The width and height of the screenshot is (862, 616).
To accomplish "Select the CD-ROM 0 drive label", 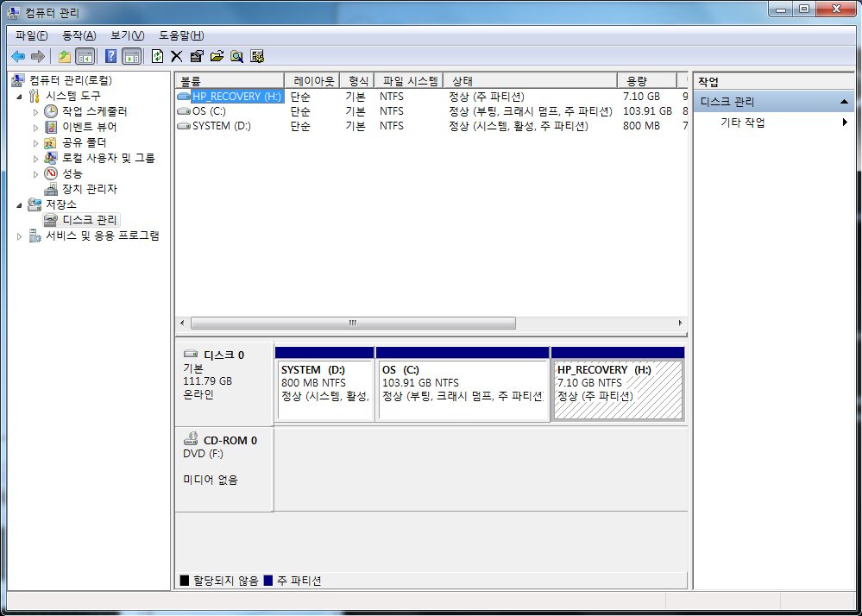I will tap(230, 441).
